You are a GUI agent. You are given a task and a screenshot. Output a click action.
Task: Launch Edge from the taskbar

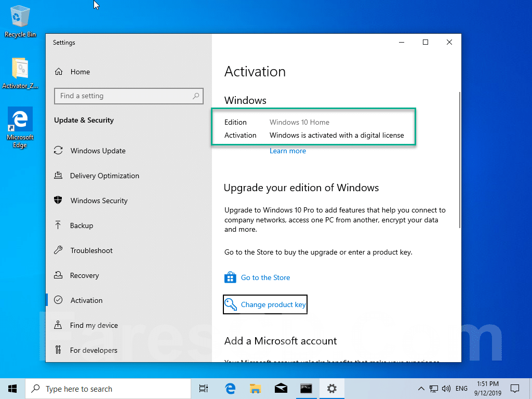tap(230, 389)
